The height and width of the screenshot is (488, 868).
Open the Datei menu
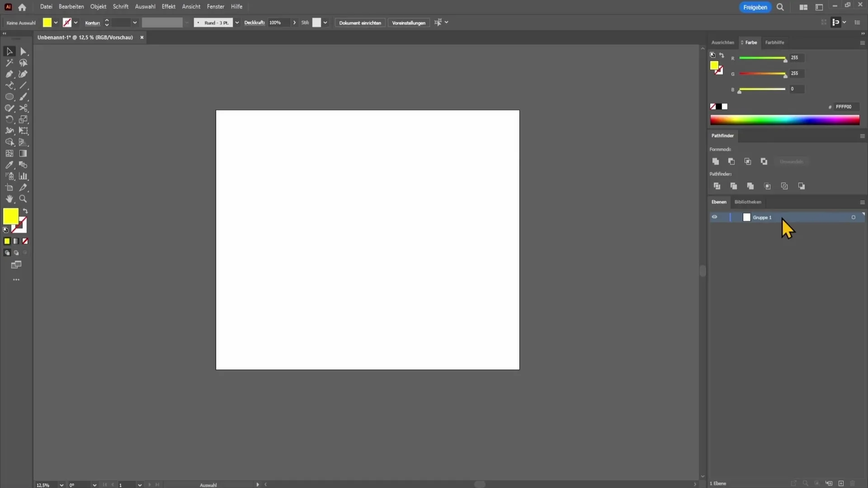(x=46, y=7)
